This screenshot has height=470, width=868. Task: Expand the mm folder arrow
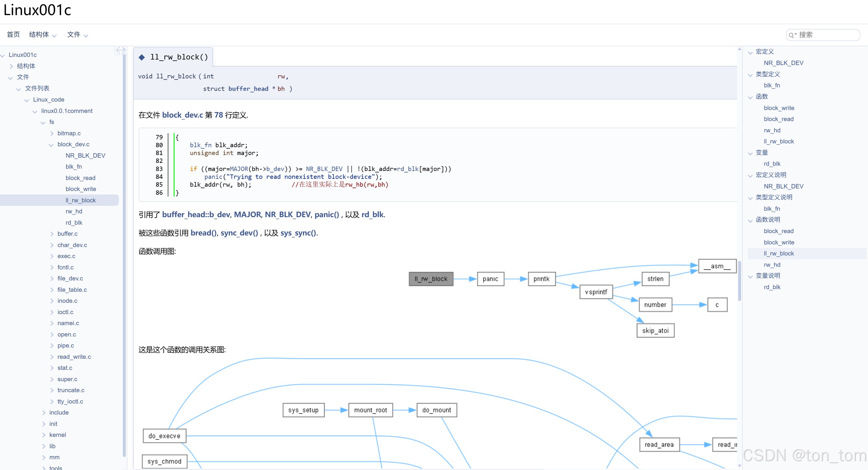(44, 458)
